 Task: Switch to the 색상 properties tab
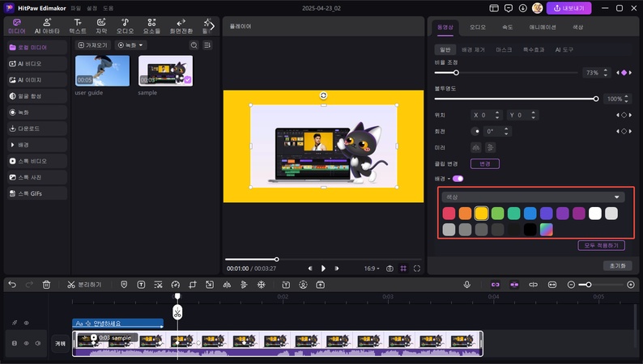(577, 27)
